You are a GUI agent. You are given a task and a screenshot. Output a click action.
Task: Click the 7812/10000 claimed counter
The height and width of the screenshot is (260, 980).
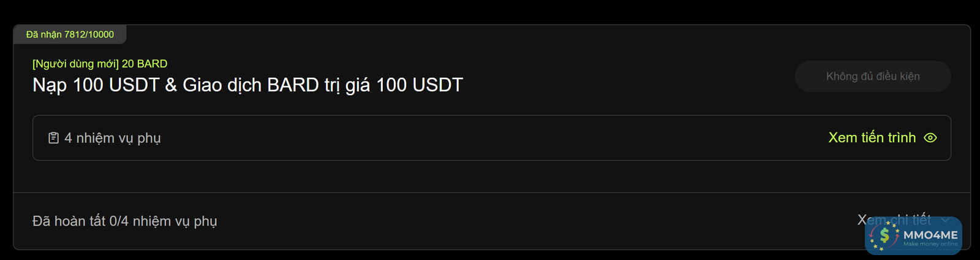89,34
